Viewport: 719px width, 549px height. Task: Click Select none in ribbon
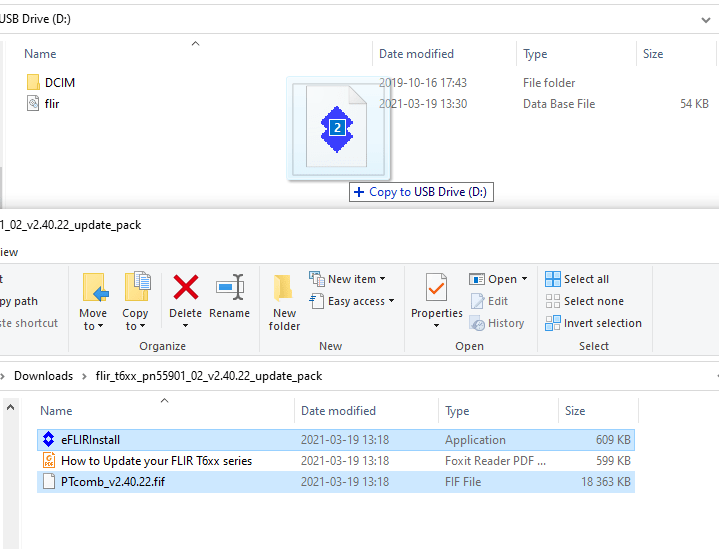[x=583, y=301]
